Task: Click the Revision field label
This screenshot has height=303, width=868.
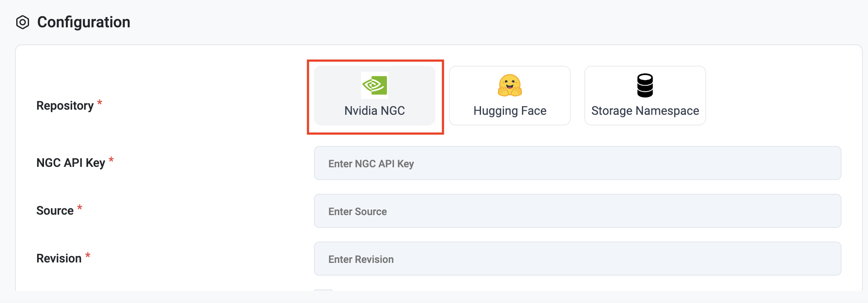Action: point(59,259)
